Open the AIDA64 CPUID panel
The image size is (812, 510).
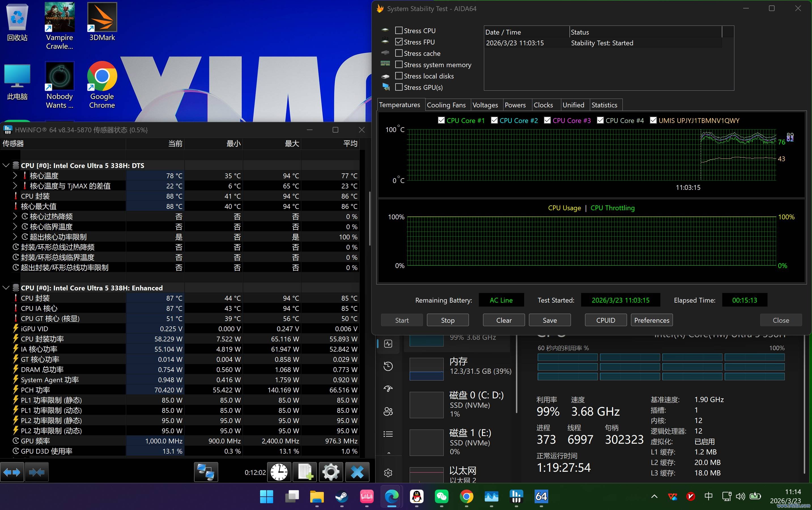tap(606, 320)
